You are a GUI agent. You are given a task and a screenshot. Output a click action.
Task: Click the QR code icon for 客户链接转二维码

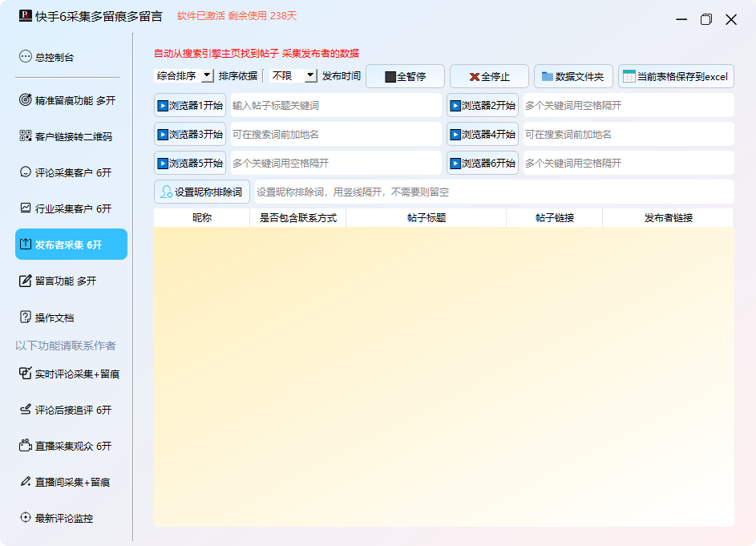pos(26,136)
